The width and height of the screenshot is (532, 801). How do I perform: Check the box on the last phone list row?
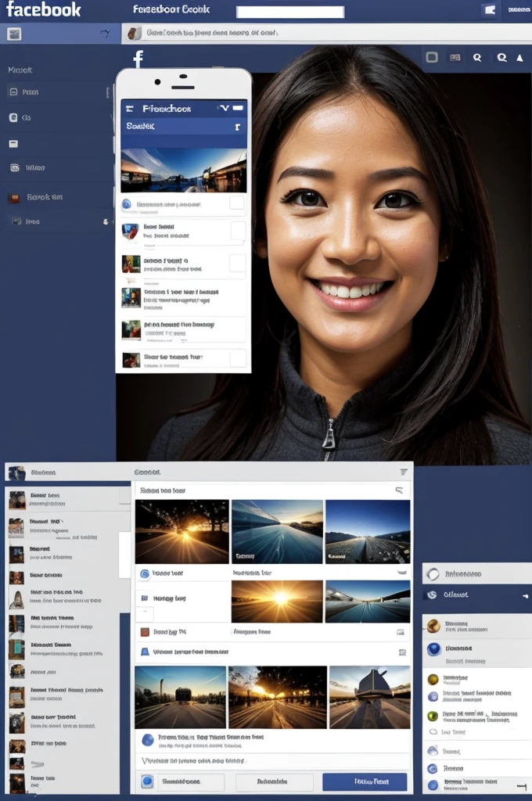(x=238, y=358)
